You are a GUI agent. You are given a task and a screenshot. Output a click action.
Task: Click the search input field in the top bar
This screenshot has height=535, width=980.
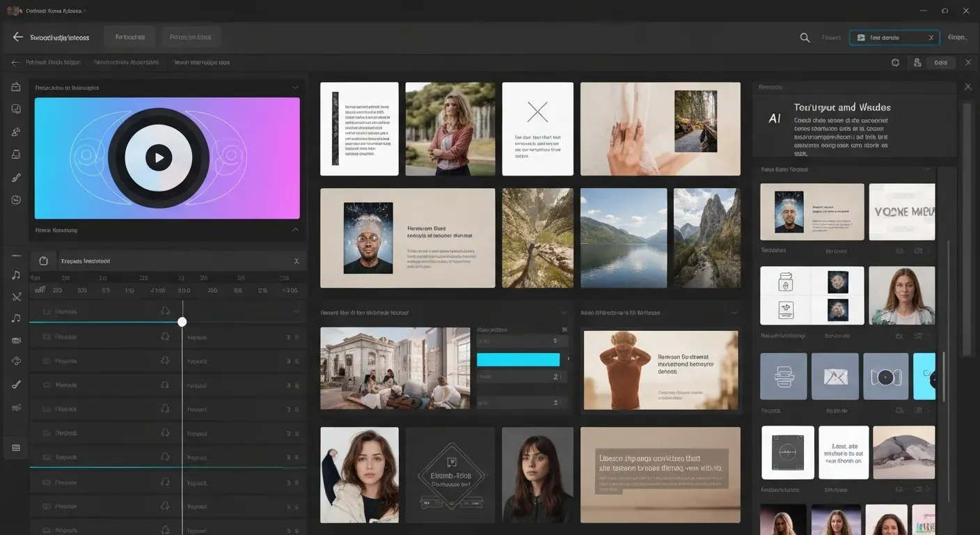[894, 38]
